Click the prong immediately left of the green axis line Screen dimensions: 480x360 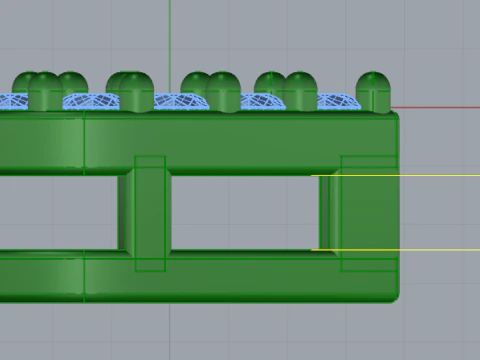coord(137,92)
